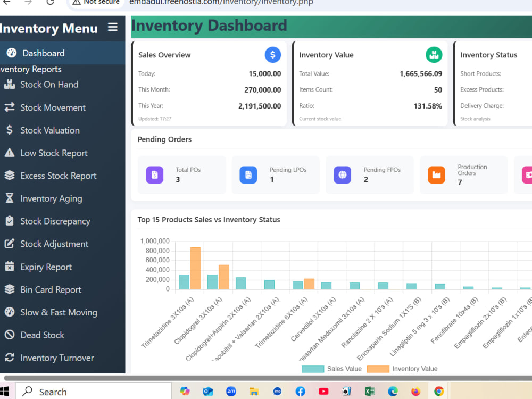Open YouTube from the taskbar
Viewport: 532px width, 399px height.
(x=323, y=391)
